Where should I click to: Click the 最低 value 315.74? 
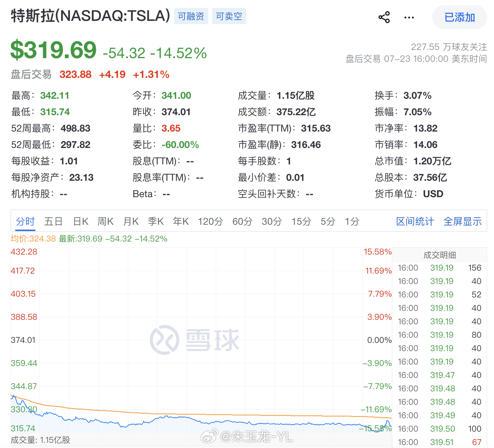coord(55,112)
